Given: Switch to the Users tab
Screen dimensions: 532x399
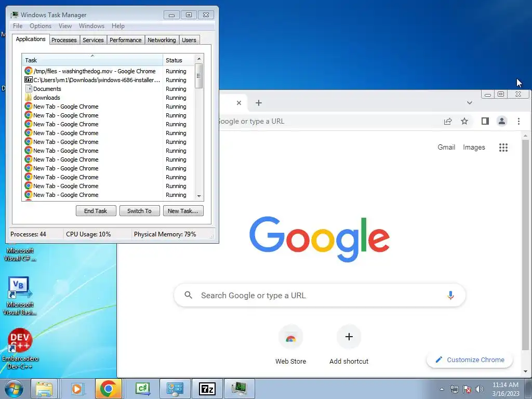Looking at the screenshot, I should pos(189,40).
